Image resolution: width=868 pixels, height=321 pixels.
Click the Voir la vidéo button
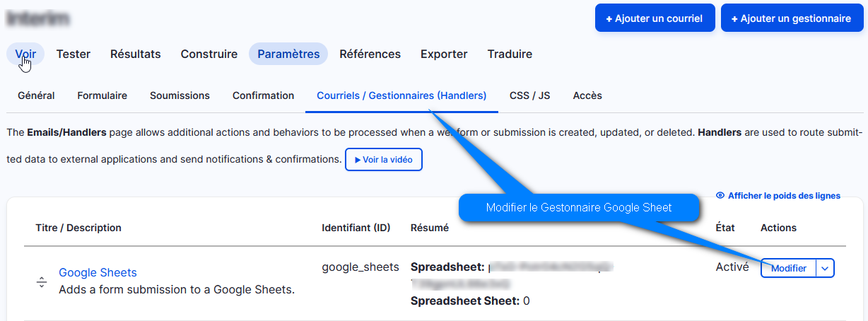[x=384, y=160]
